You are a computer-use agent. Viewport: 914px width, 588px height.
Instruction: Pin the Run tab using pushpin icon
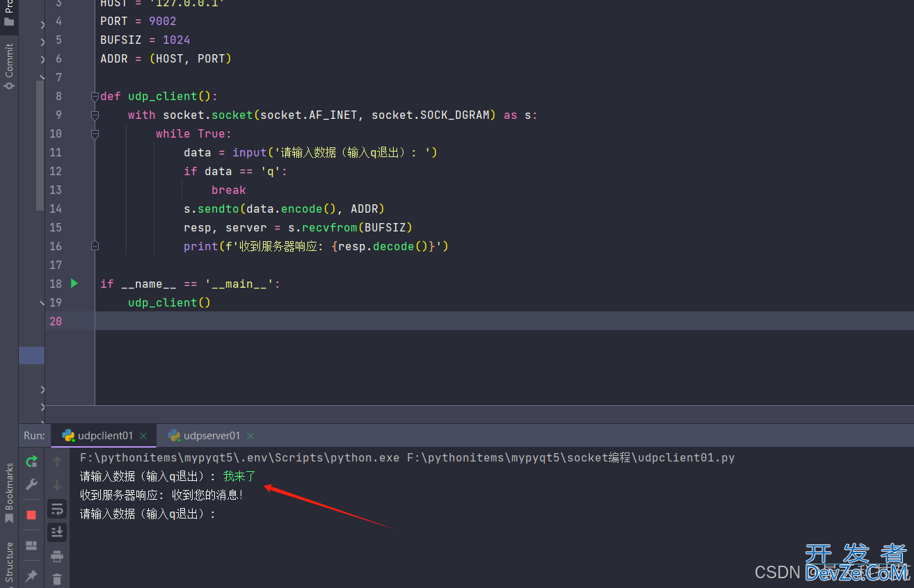pyautogui.click(x=31, y=576)
